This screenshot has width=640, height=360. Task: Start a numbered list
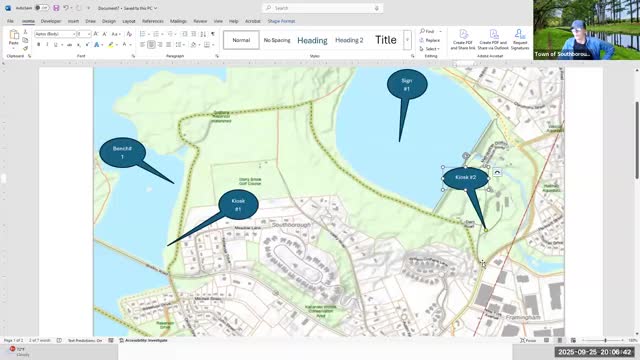pos(156,34)
